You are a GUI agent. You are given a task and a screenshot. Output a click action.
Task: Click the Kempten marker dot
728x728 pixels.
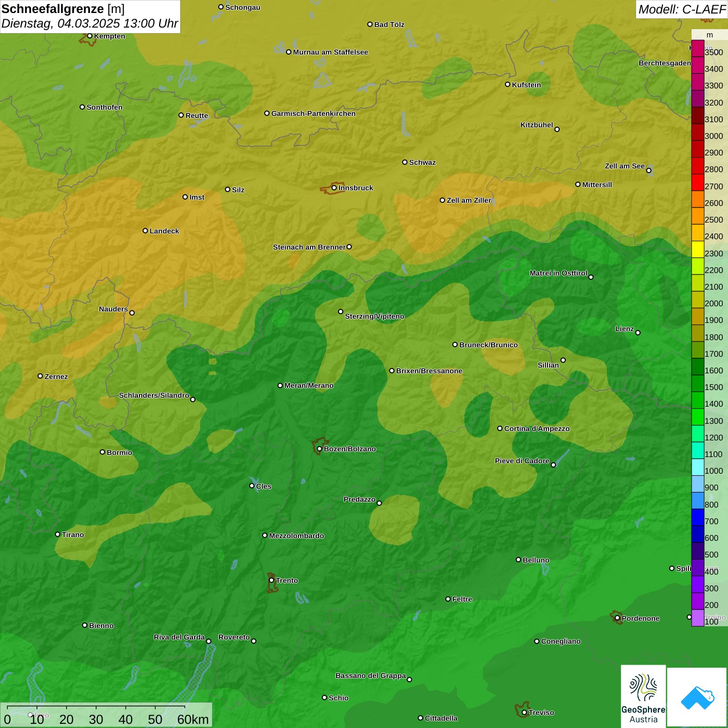[90, 36]
